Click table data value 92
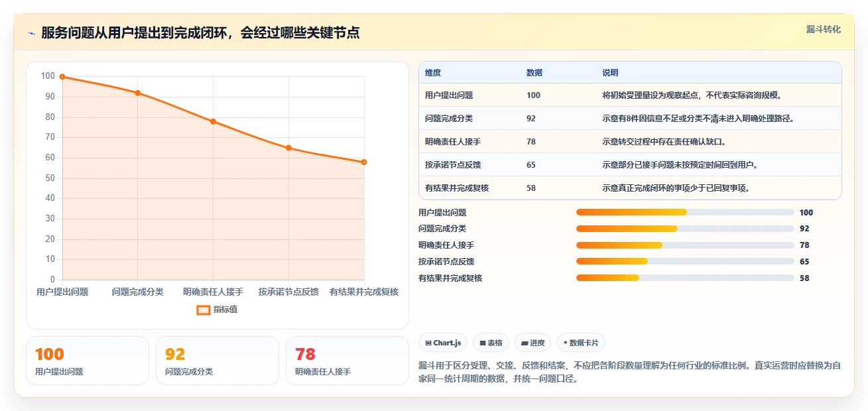 [x=531, y=119]
